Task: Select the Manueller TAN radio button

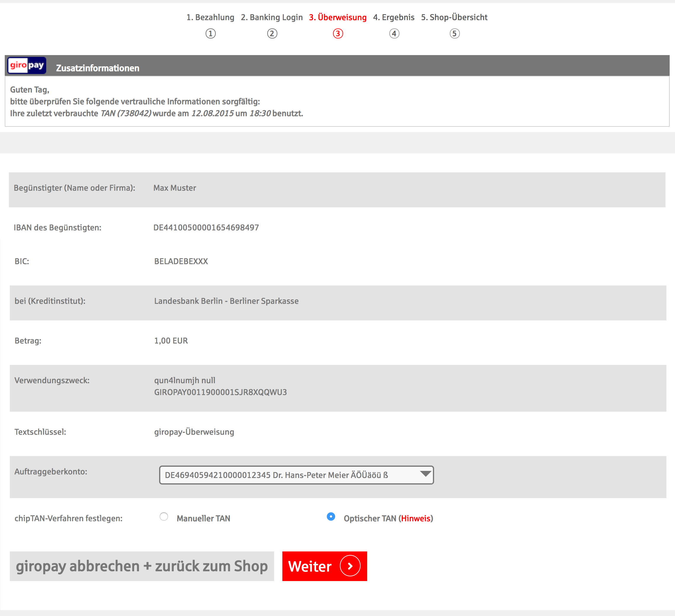Action: click(x=164, y=516)
